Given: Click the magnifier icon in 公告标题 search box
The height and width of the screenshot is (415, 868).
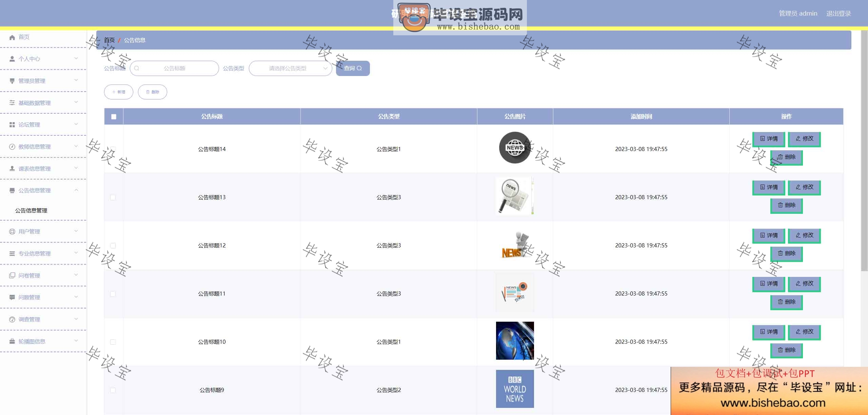Looking at the screenshot, I should [x=137, y=68].
